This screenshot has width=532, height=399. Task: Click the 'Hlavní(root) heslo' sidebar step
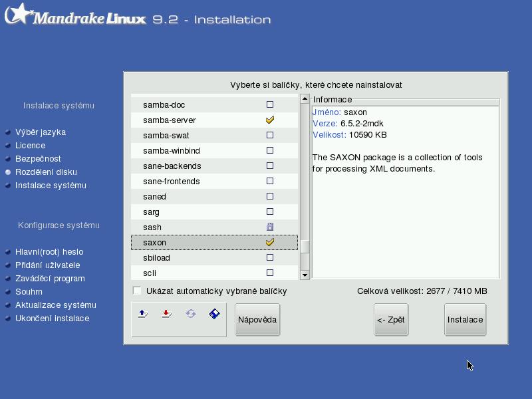[x=49, y=252]
